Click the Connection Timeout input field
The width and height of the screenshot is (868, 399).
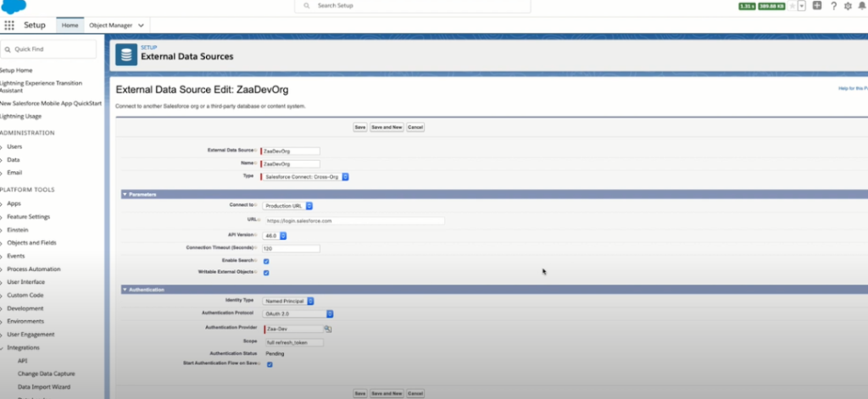click(291, 248)
